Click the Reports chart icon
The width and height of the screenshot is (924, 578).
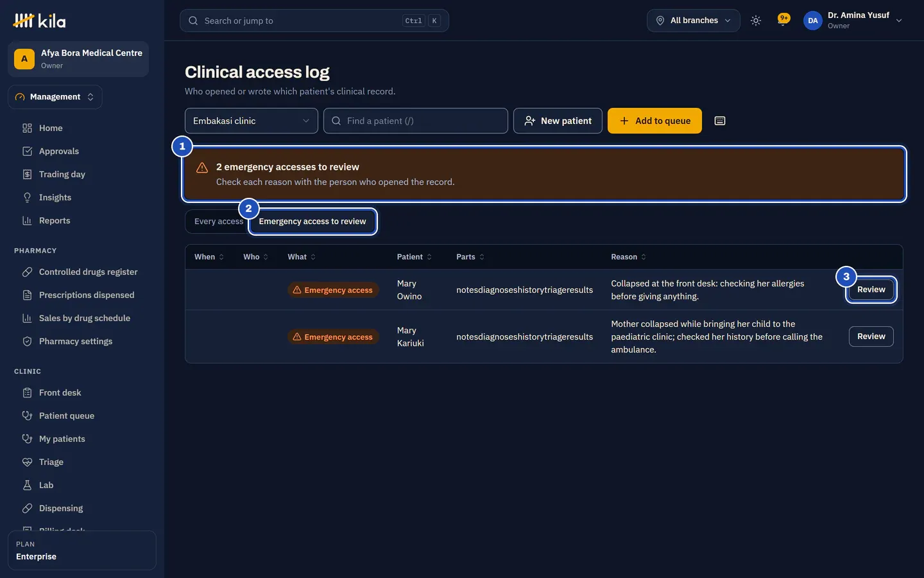coord(27,220)
